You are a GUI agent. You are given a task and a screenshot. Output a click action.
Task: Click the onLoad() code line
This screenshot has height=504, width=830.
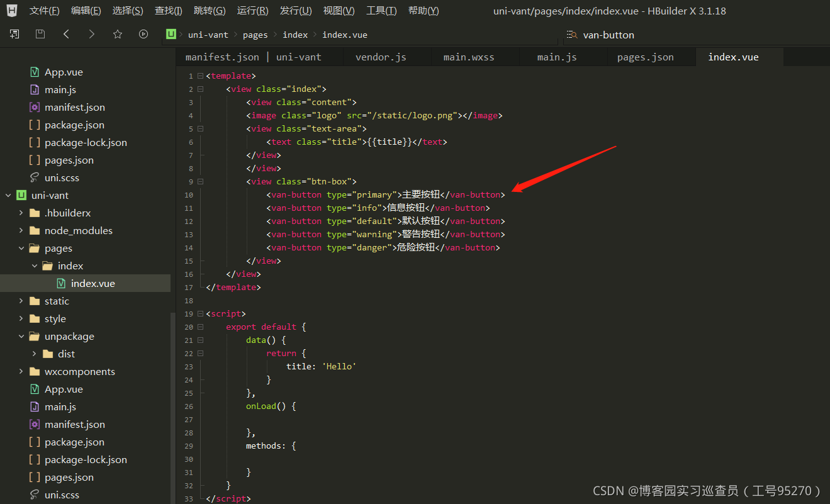271,406
